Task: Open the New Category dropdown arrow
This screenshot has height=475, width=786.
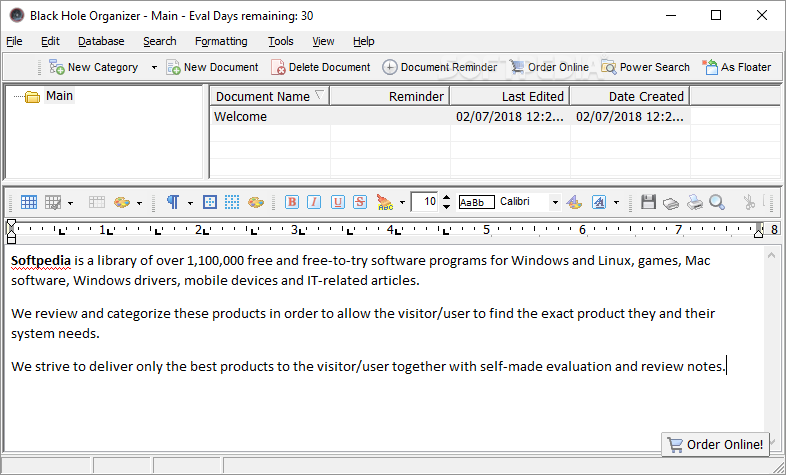Action: [154, 67]
